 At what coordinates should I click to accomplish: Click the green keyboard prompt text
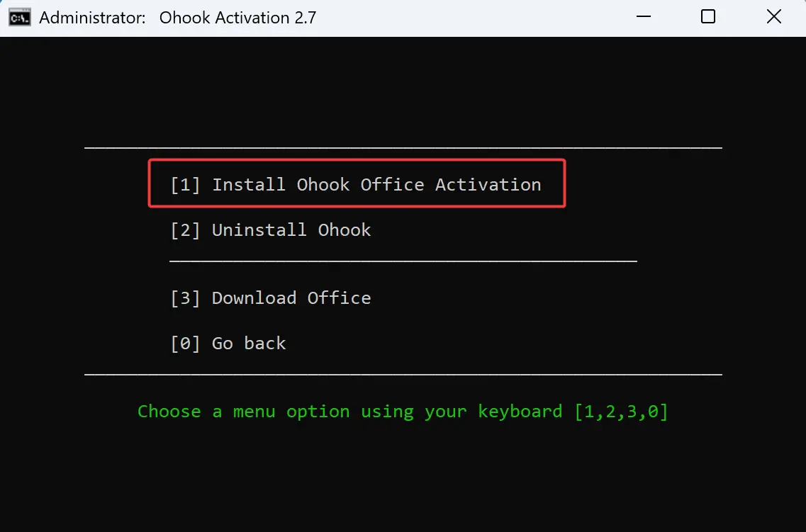pos(402,411)
